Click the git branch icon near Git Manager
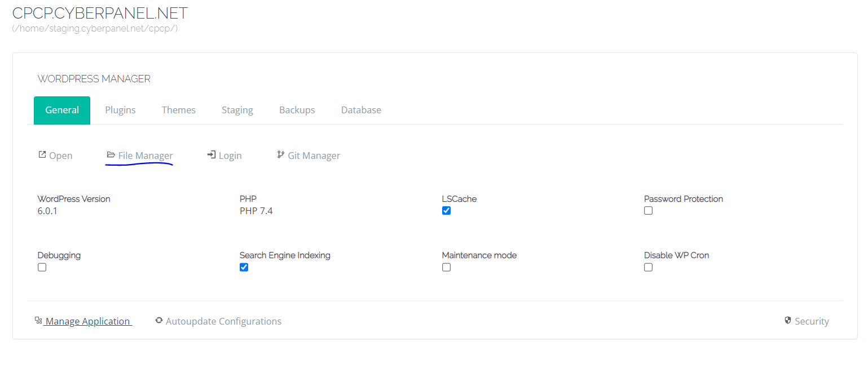Viewport: 868px width, 390px height. [x=280, y=154]
